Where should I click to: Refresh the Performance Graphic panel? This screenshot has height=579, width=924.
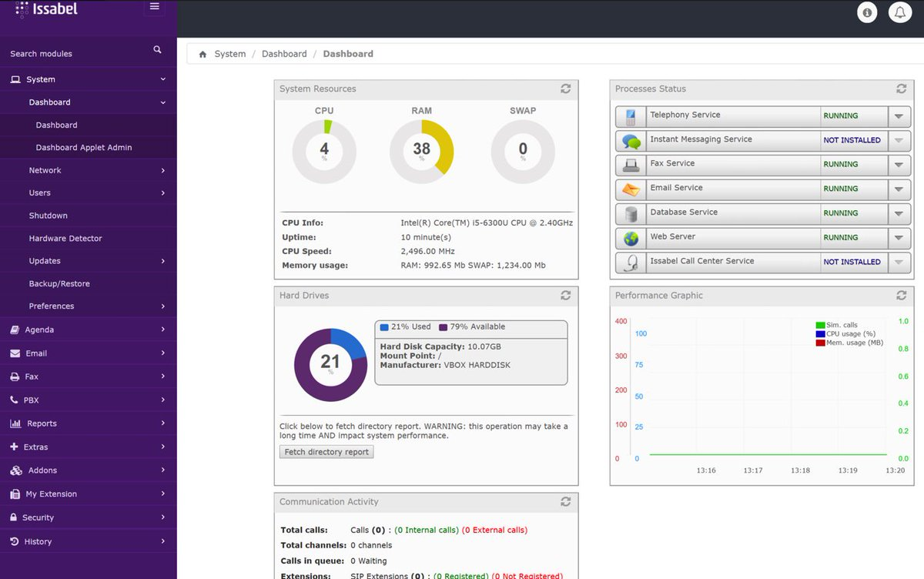click(x=902, y=295)
